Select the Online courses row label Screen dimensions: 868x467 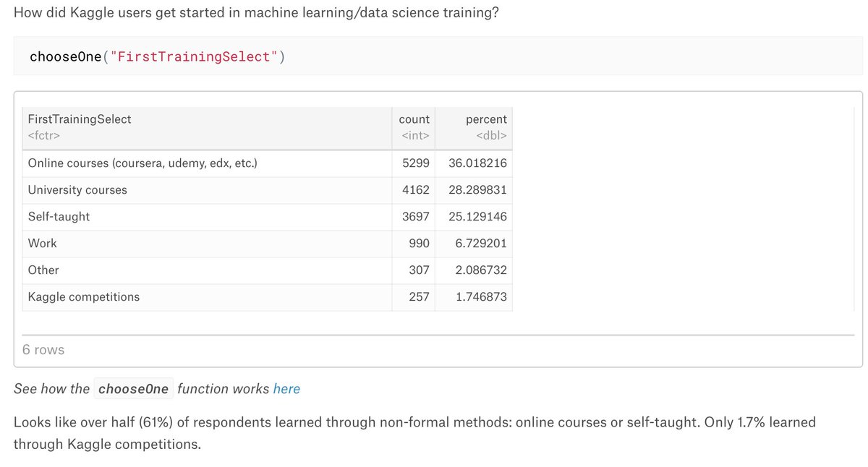142,163
